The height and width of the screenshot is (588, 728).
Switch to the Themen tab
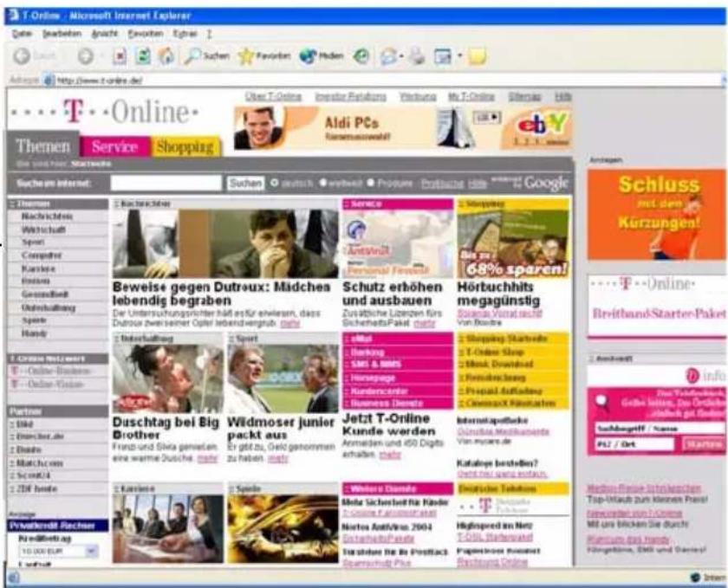click(x=42, y=146)
